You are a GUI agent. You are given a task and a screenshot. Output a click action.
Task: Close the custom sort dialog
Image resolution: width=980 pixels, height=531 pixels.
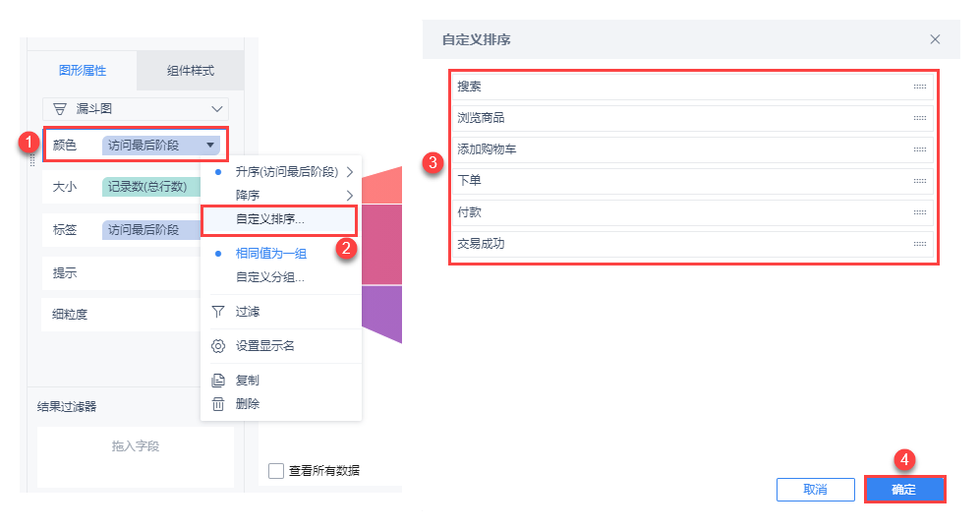point(935,39)
